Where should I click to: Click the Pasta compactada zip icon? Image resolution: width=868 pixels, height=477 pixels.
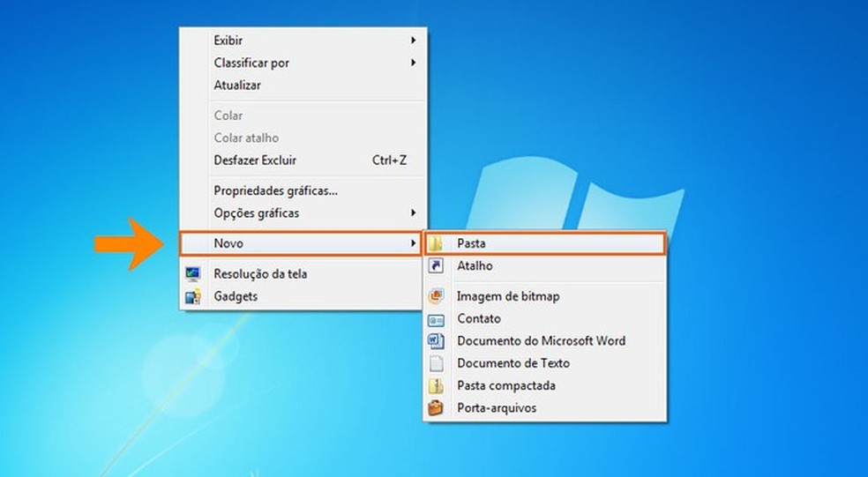[436, 385]
